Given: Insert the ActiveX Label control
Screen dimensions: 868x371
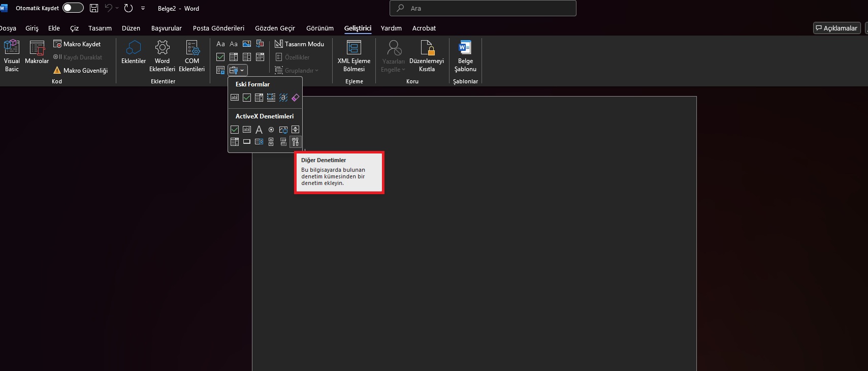Looking at the screenshot, I should click(x=259, y=130).
